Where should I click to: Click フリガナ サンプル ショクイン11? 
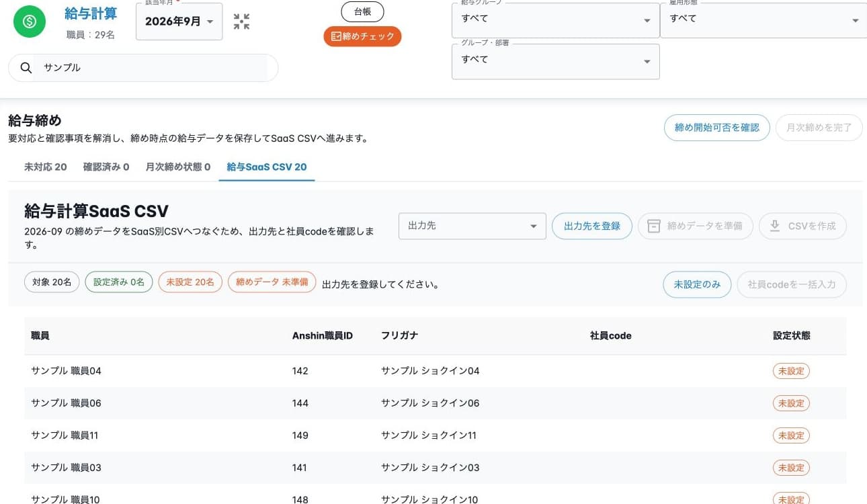(429, 435)
